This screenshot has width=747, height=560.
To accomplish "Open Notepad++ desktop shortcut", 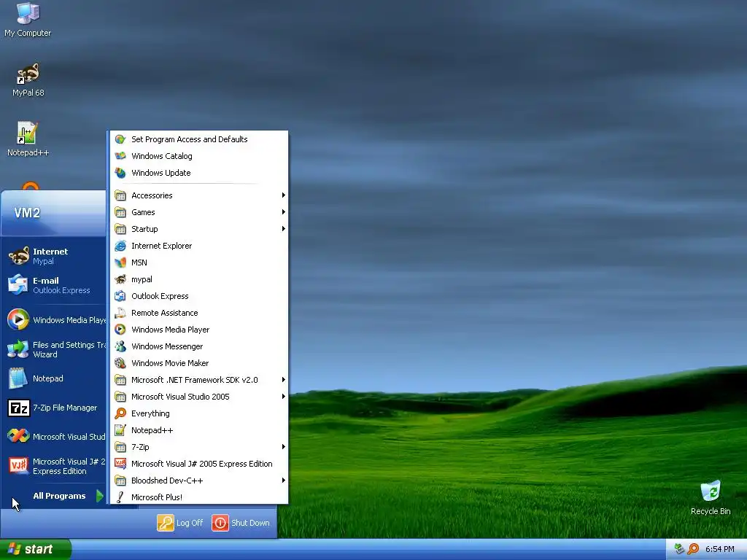I will pyautogui.click(x=28, y=139).
